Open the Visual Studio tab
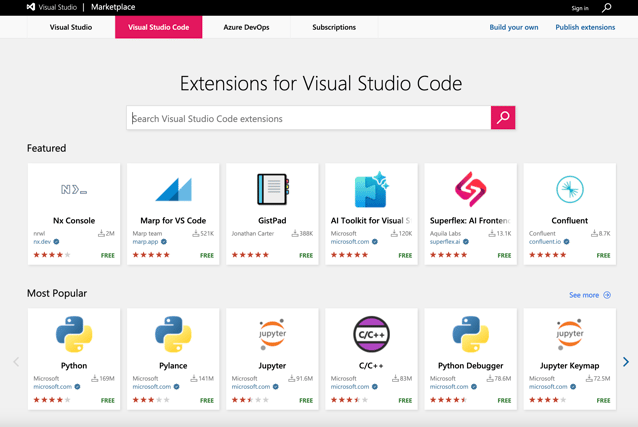This screenshot has height=427, width=638. 71,27
